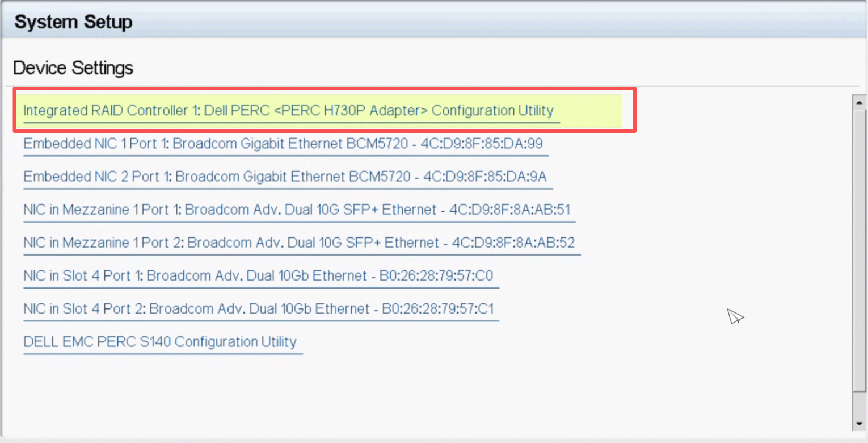The height and width of the screenshot is (443, 868).
Task: Select NIC in Mezzanine 1 Port 1
Action: (x=296, y=210)
